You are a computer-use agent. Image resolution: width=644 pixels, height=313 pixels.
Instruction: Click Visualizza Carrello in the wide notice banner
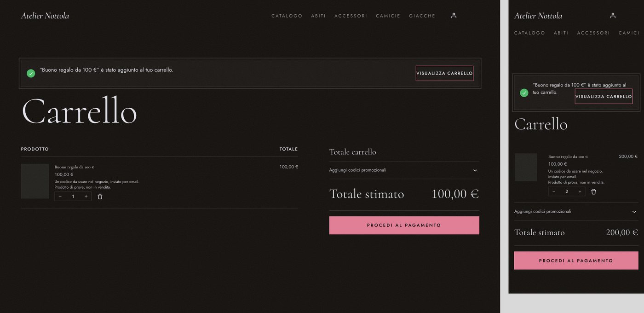pos(444,73)
